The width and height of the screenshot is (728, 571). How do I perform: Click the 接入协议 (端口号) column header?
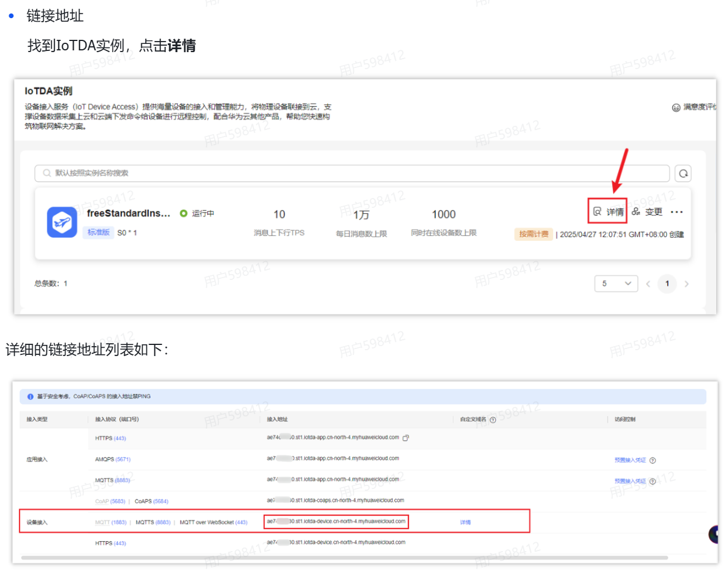pos(117,419)
